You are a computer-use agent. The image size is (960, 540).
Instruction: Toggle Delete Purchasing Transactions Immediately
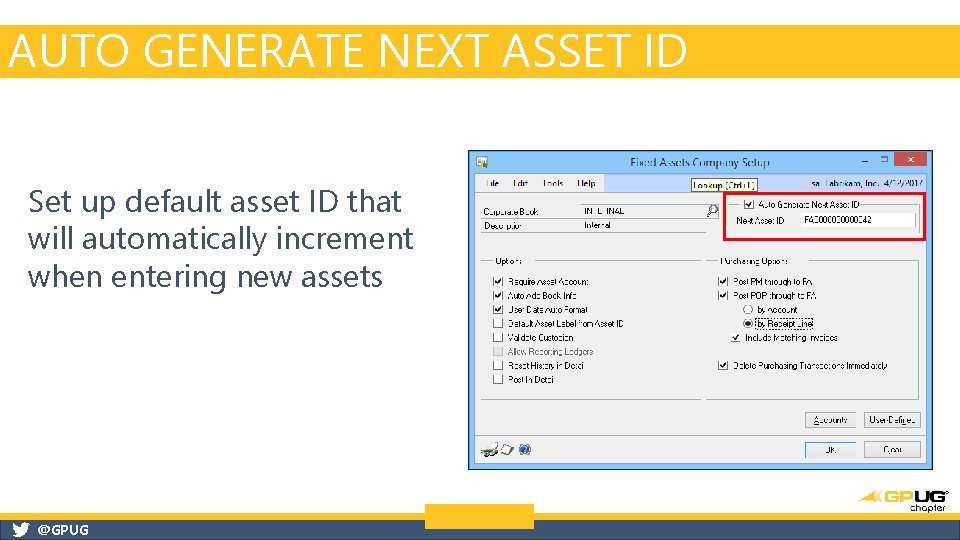tap(722, 366)
